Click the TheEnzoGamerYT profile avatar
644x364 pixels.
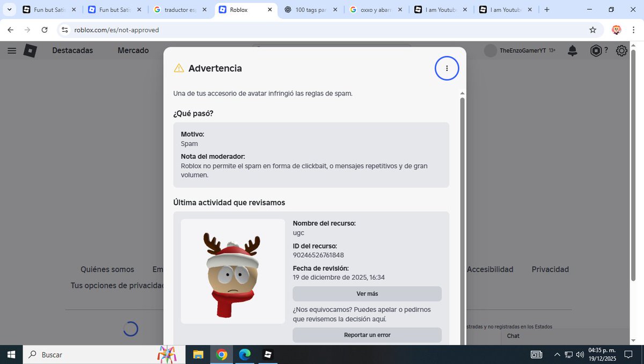click(x=491, y=50)
